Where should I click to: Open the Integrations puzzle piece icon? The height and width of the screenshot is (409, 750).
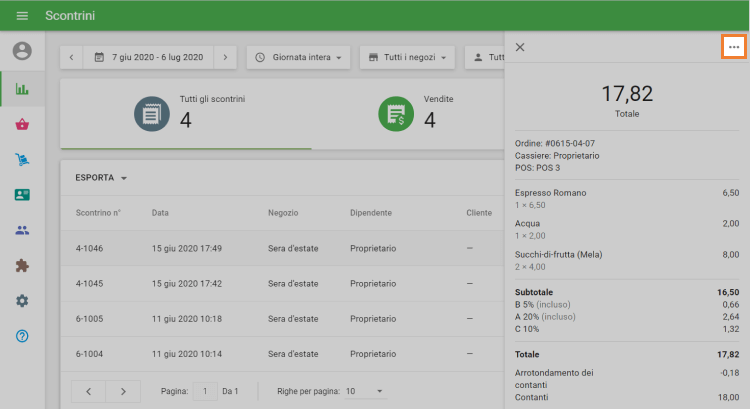pos(22,265)
